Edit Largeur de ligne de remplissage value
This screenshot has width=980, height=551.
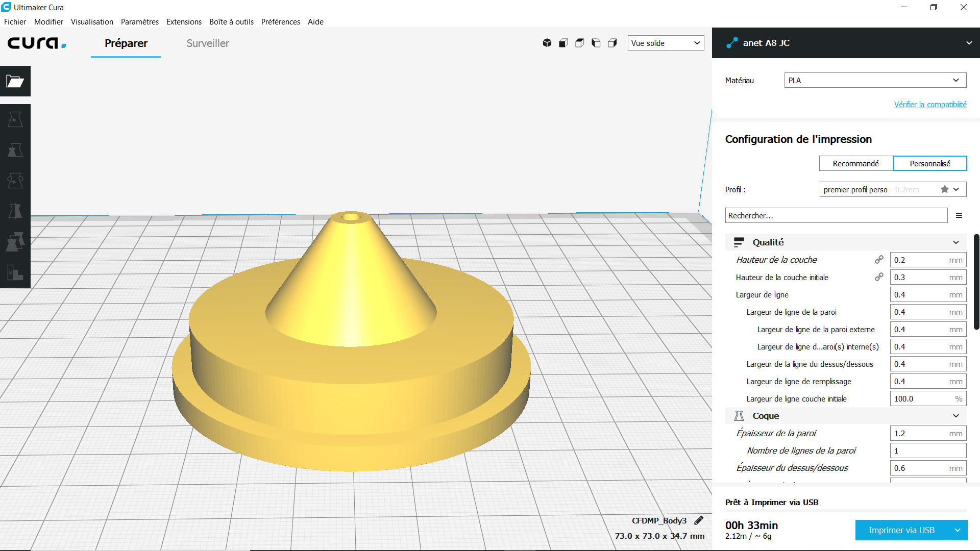pos(928,381)
